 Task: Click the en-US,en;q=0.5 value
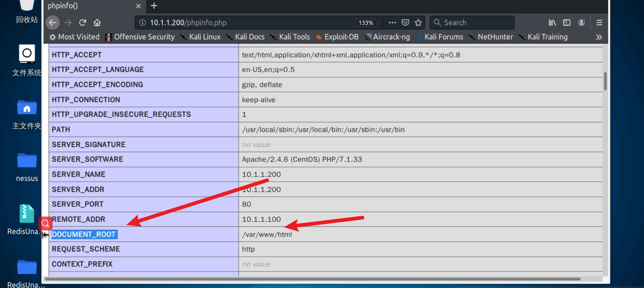268,70
